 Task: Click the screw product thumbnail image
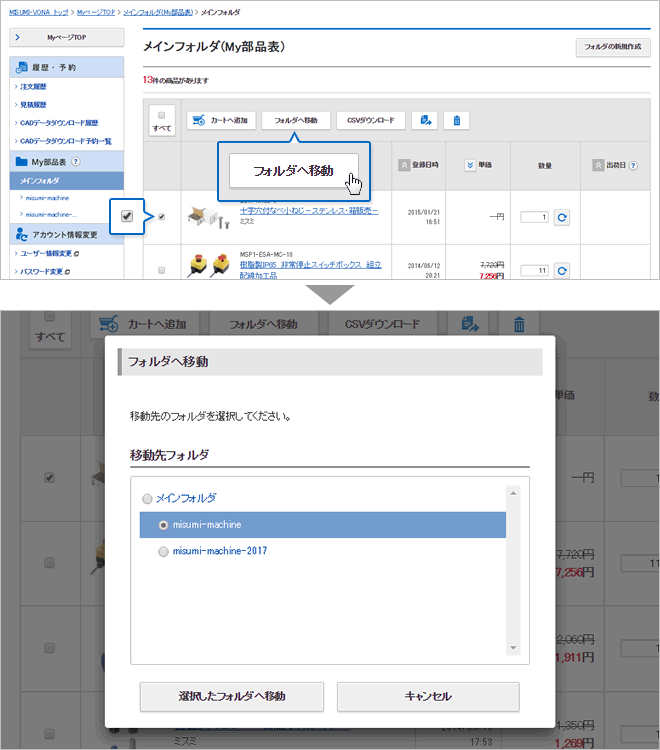206,215
